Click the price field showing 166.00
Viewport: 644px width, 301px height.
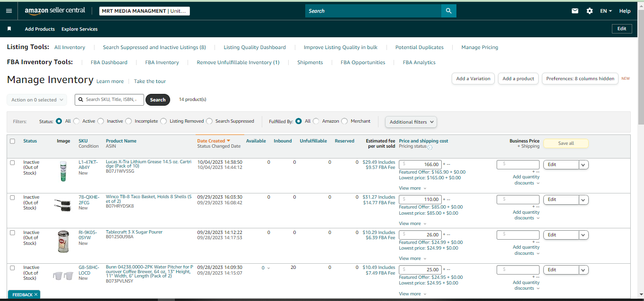pos(421,165)
